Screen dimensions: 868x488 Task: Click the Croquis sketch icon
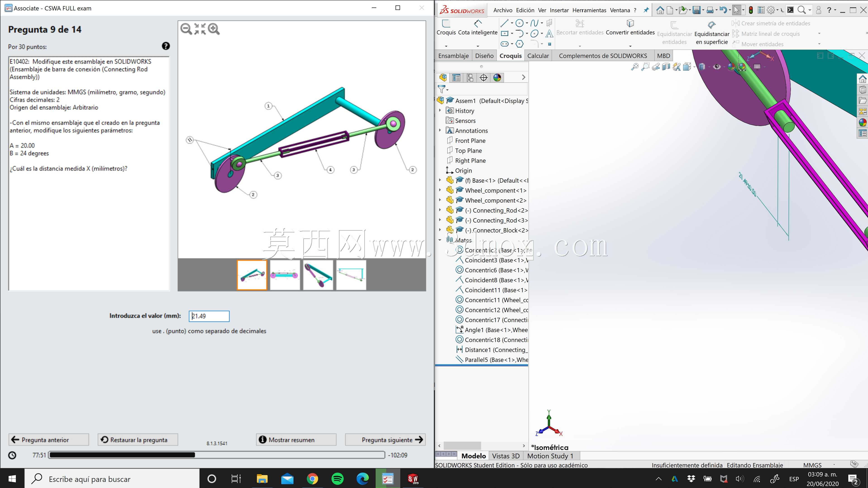tap(446, 24)
